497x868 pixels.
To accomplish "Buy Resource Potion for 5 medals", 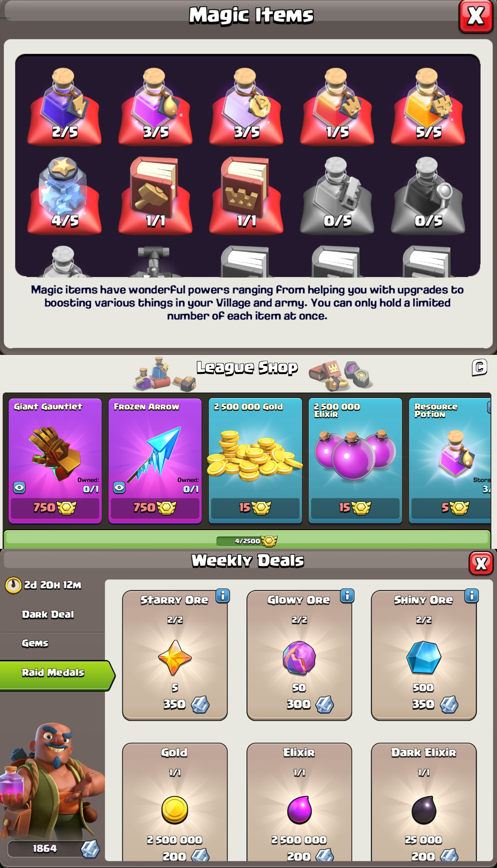I will pyautogui.click(x=451, y=508).
